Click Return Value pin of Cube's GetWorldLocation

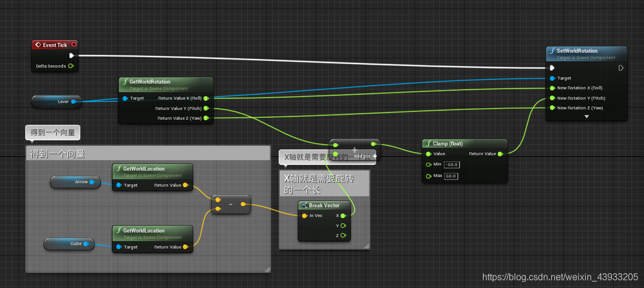tap(185, 247)
